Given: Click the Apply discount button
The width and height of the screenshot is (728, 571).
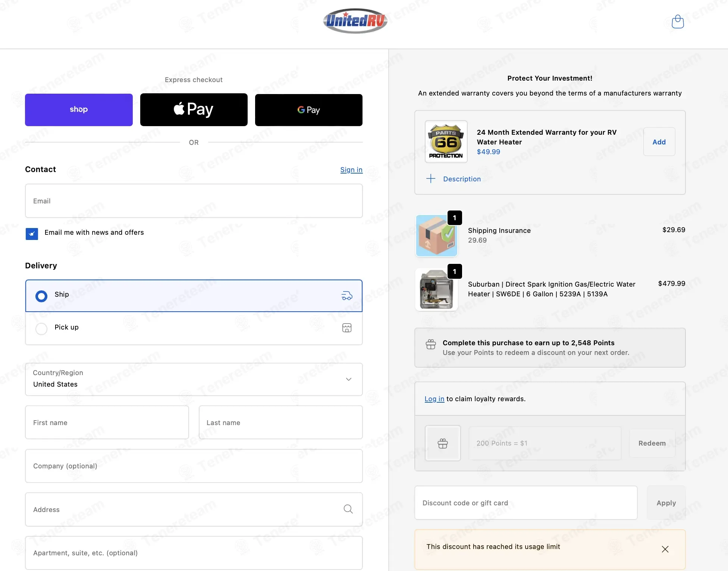Looking at the screenshot, I should point(666,503).
